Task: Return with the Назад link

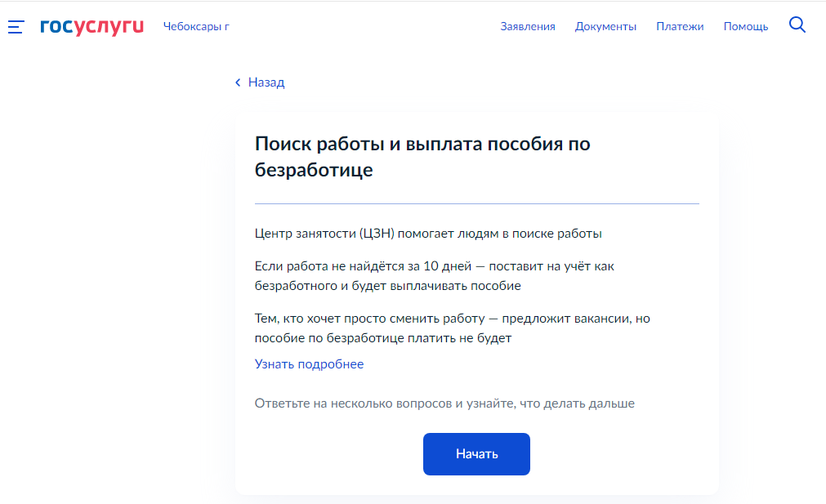Action: coord(266,83)
